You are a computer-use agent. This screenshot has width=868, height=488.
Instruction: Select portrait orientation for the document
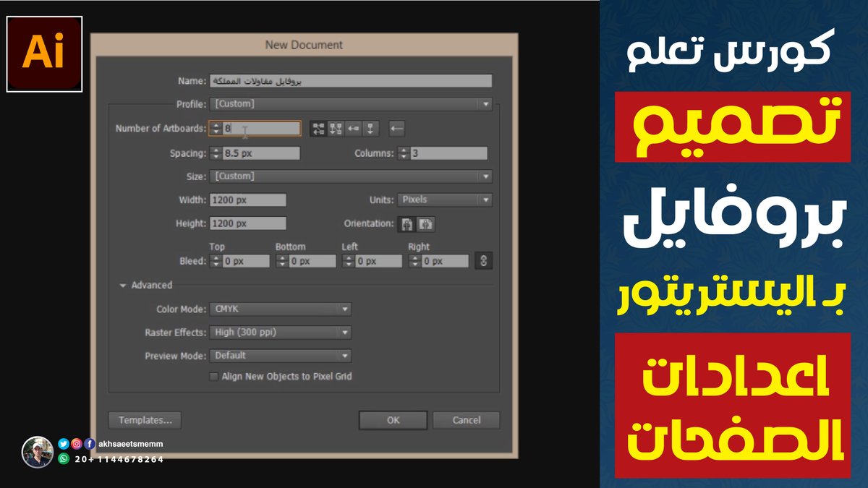coord(407,223)
